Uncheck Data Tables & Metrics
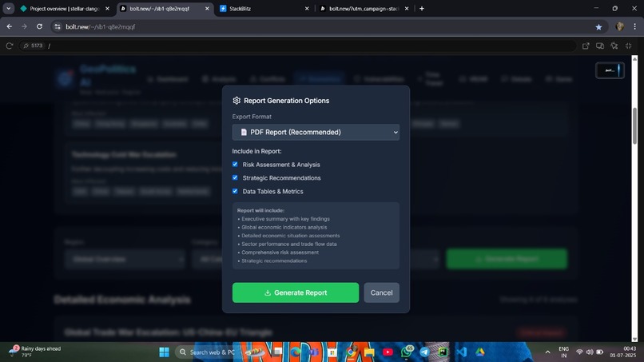644x362 pixels. tap(235, 191)
